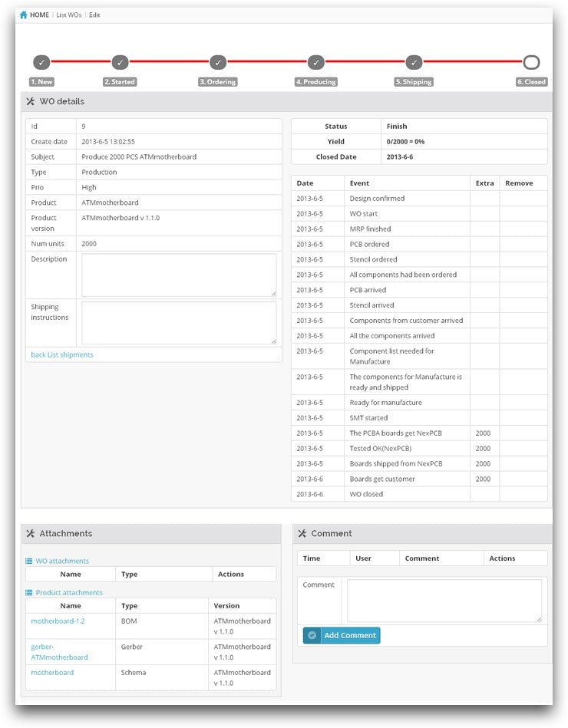The height and width of the screenshot is (728, 568).
Task: Click the home icon in breadcrumb
Action: 23,15
